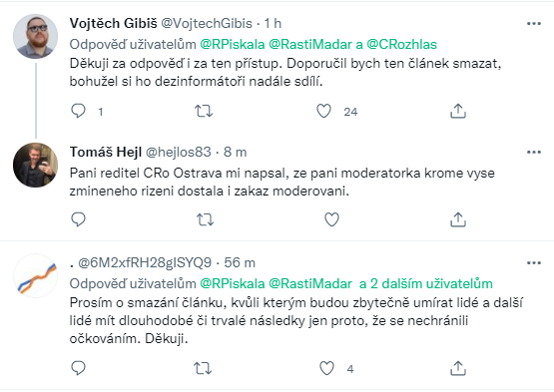Retweet the tweet by @6M2xfRH28gISYQ9

203,368
